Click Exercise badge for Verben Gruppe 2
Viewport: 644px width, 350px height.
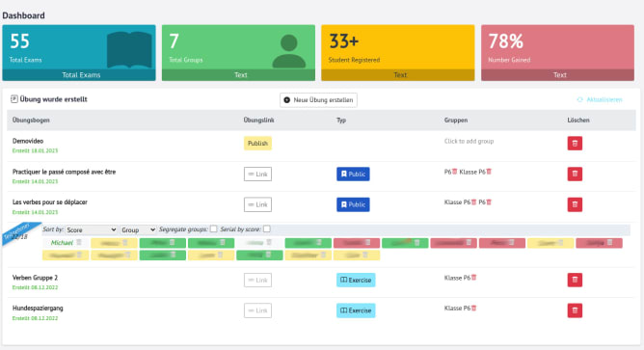[356, 281]
